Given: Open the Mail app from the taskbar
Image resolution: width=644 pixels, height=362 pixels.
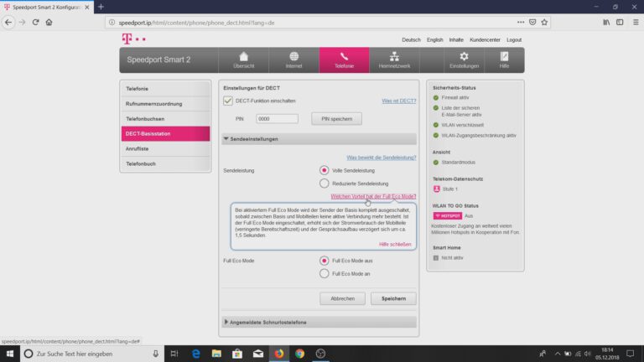Looking at the screenshot, I should [x=258, y=354].
